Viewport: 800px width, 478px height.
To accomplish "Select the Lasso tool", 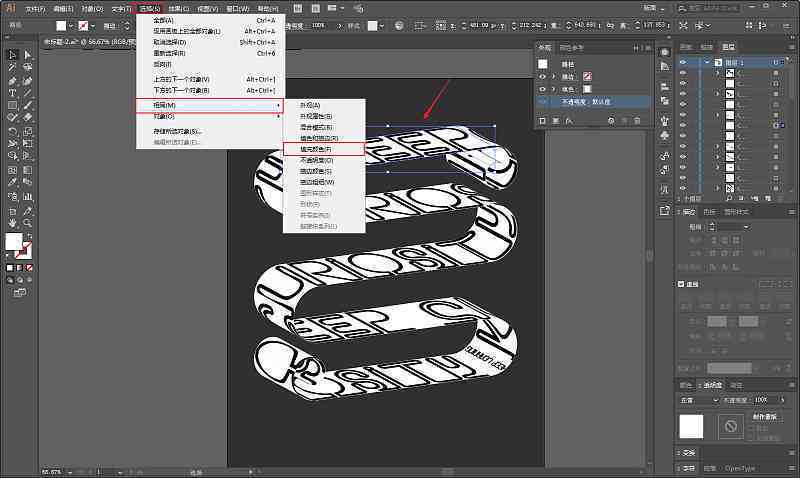I will (28, 67).
